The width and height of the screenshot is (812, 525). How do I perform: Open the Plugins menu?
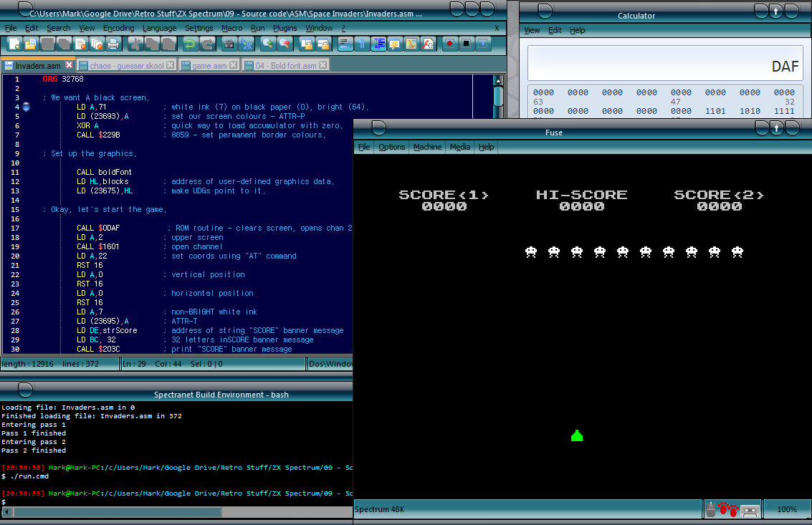[x=285, y=28]
